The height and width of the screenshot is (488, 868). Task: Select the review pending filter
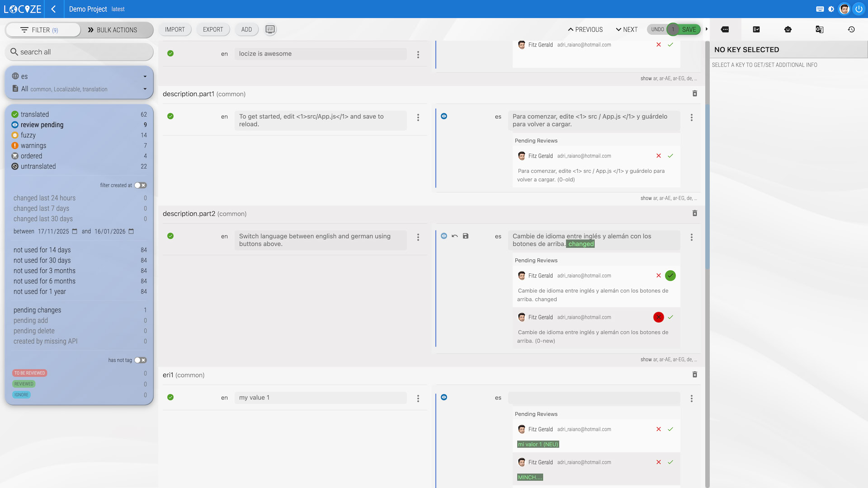[x=42, y=125]
